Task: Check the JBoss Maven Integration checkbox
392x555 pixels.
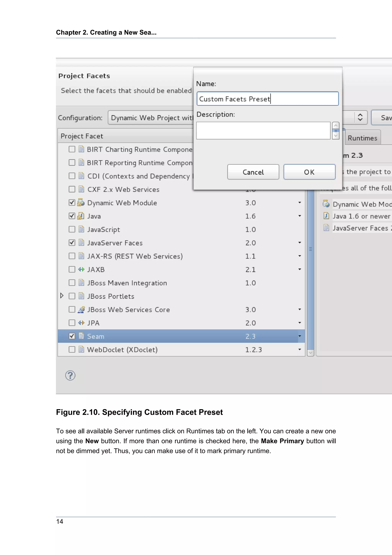Action: point(72,282)
